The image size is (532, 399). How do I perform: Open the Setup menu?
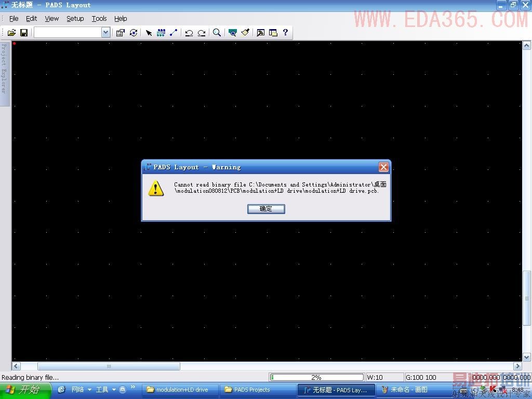pos(75,19)
